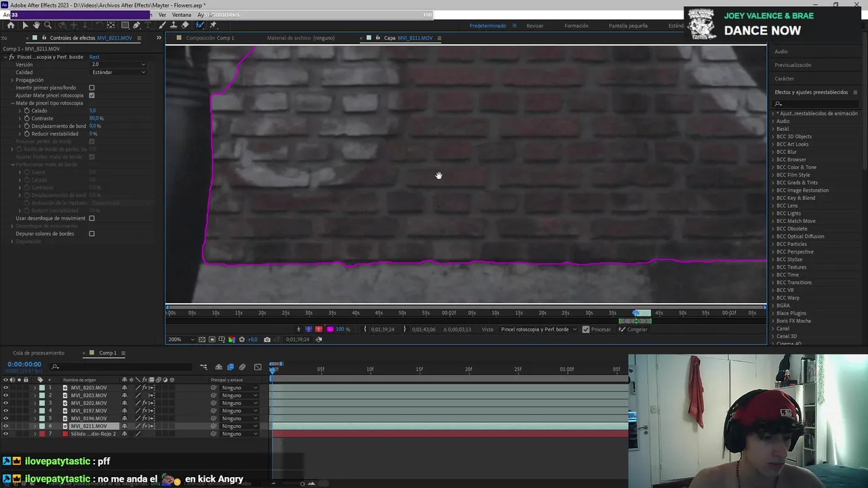The image size is (868, 488).
Task: Open the Calidad Estándar dropdown
Action: pos(118,72)
